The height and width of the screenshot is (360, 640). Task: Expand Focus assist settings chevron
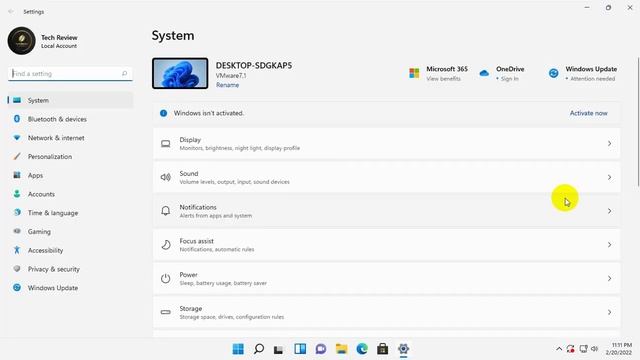[609, 244]
